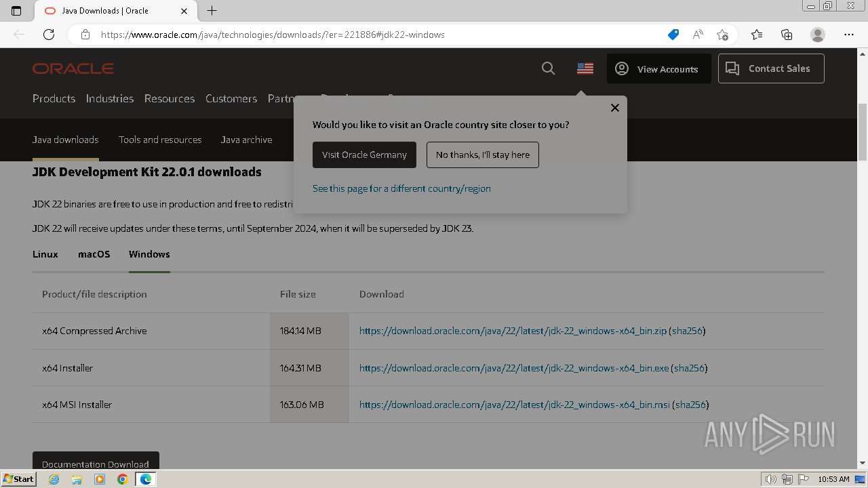Viewport: 868px width, 488px height.
Task: Click the network tray icon
Action: click(x=787, y=479)
